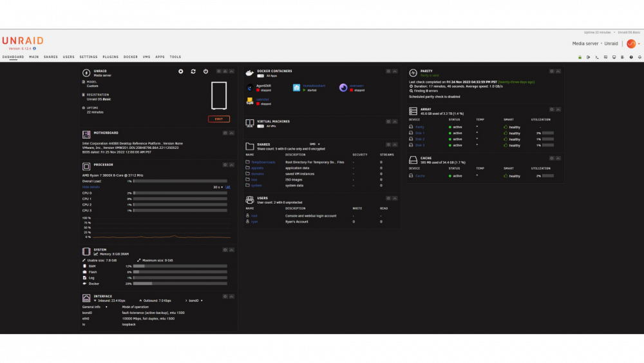Open the appdata share link
Viewport: 644px width, 363px height.
click(258, 168)
